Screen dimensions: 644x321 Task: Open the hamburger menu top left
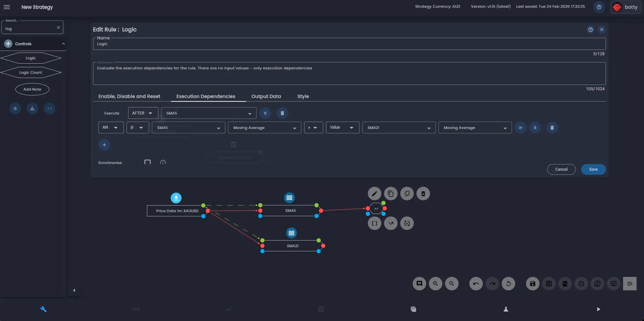[x=7, y=7]
